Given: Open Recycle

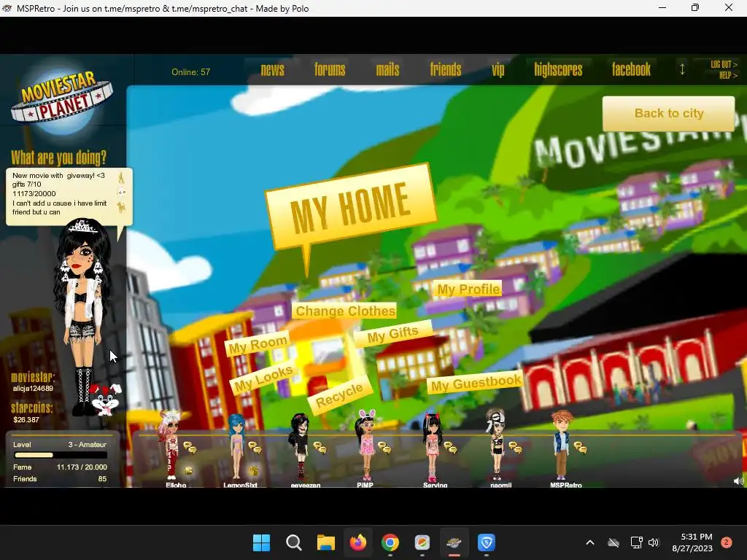Looking at the screenshot, I should [x=338, y=394].
